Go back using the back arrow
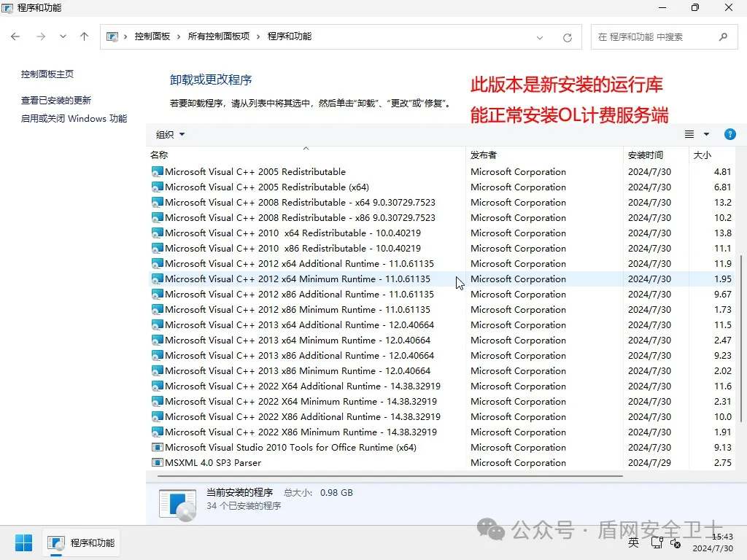Screen dimensions: 747x560 [15, 36]
